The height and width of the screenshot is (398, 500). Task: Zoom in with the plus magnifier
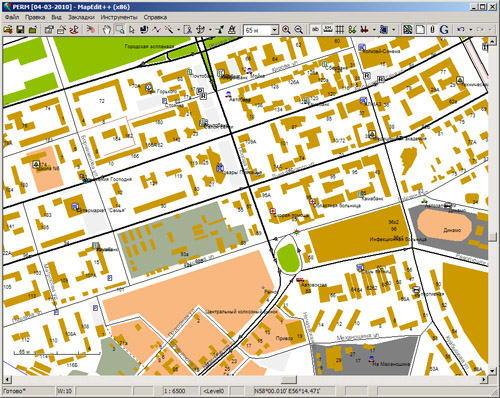[x=286, y=30]
